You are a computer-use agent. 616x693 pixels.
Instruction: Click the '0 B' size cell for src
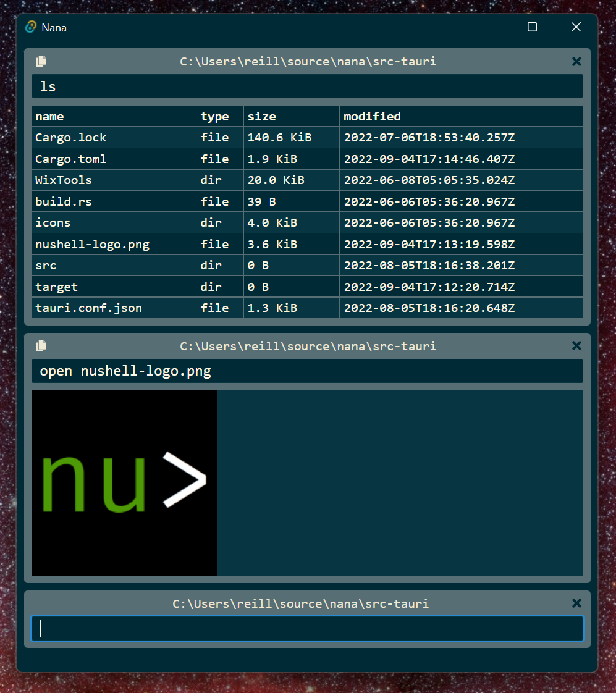tap(292, 265)
